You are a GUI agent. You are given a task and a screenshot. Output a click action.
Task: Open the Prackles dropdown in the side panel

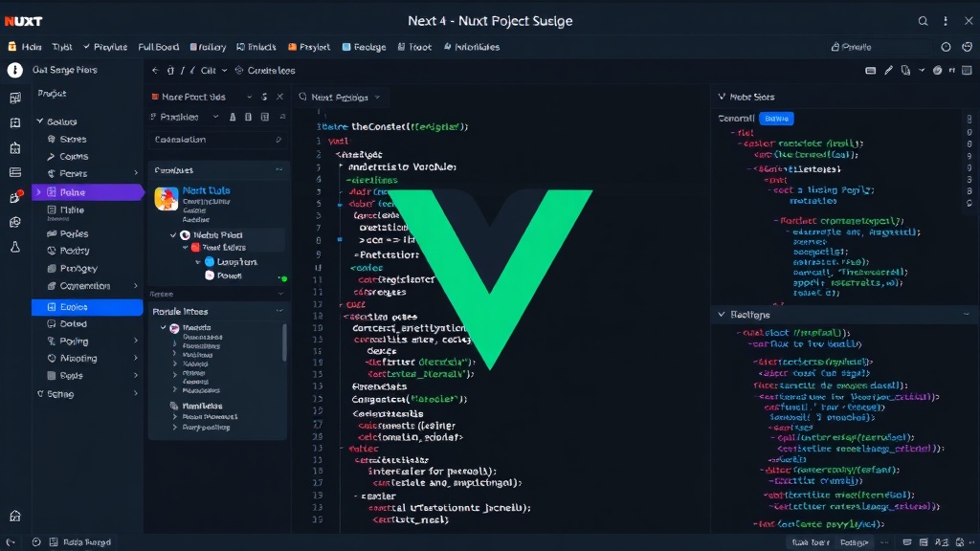click(215, 117)
